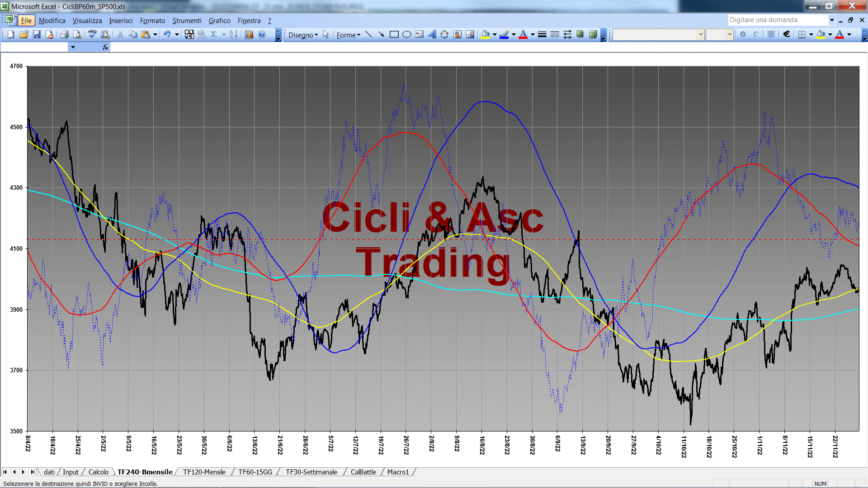Open the font size combo box
This screenshot has width=868, height=488.
(x=720, y=34)
